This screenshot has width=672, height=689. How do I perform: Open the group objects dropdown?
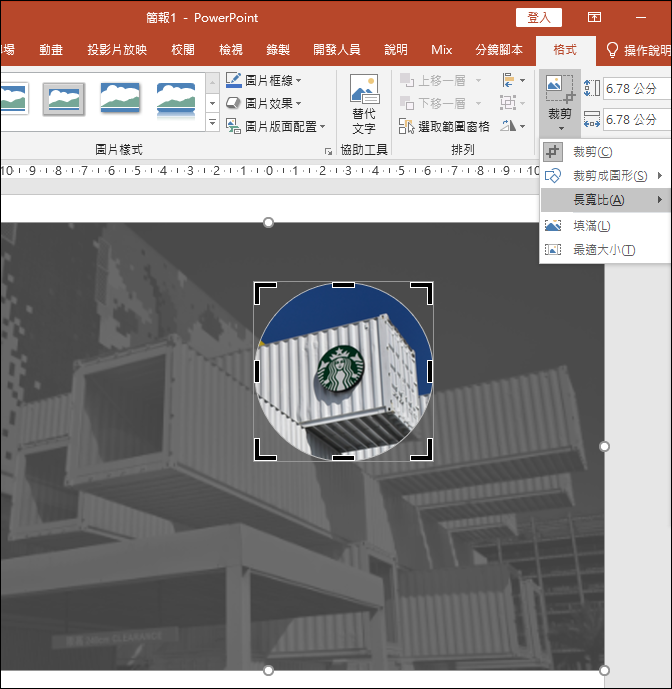[513, 103]
